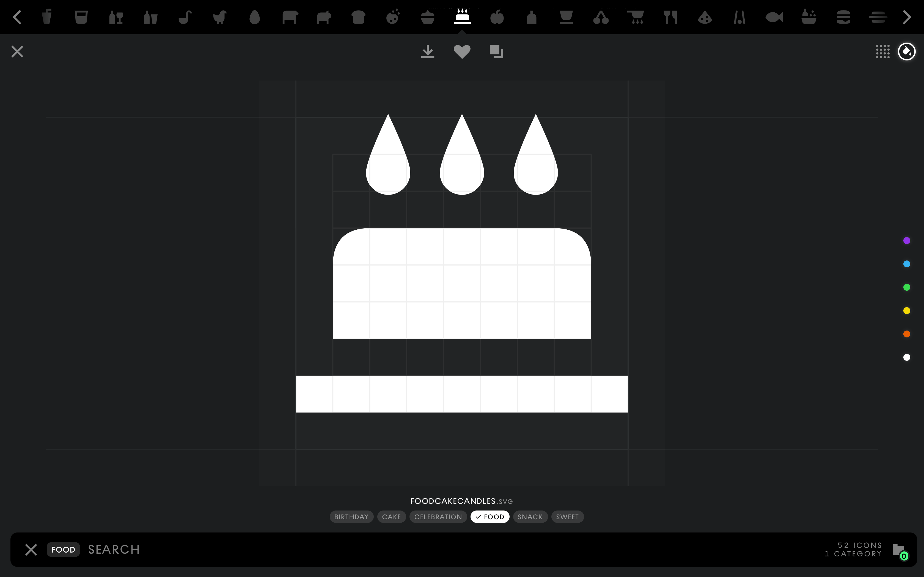Image resolution: width=924 pixels, height=577 pixels.
Task: Select the fish icon in the strip
Action: [x=774, y=17]
